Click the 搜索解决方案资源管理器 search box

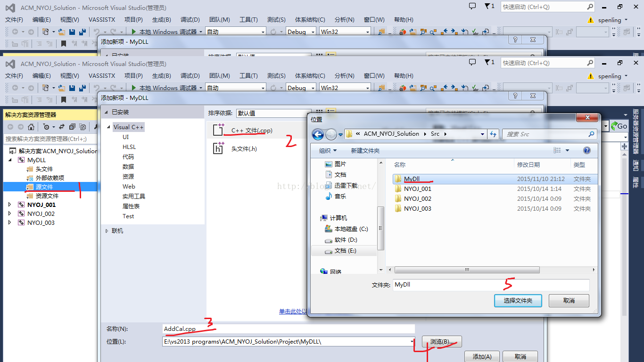(50, 139)
